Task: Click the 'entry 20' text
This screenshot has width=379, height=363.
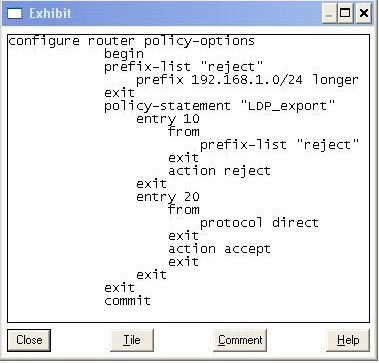Action: click(168, 197)
